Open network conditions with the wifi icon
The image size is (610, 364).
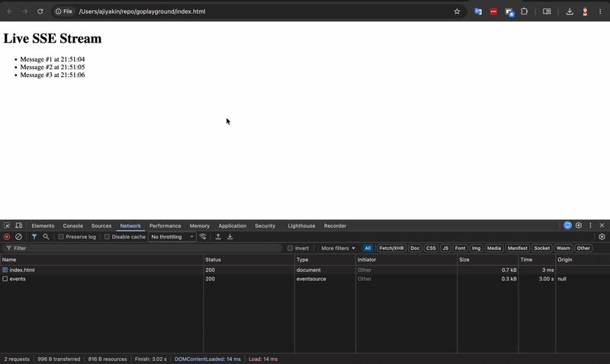[203, 237]
